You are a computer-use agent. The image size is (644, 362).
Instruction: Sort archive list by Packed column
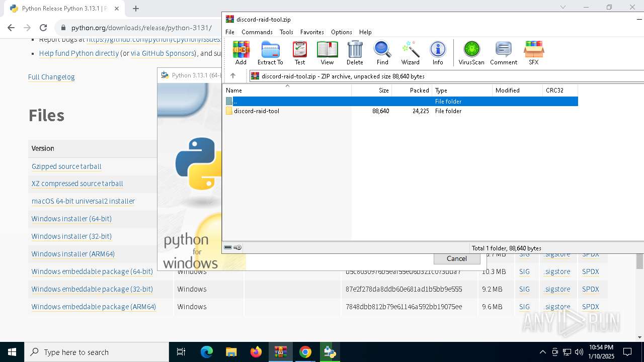coord(412,90)
